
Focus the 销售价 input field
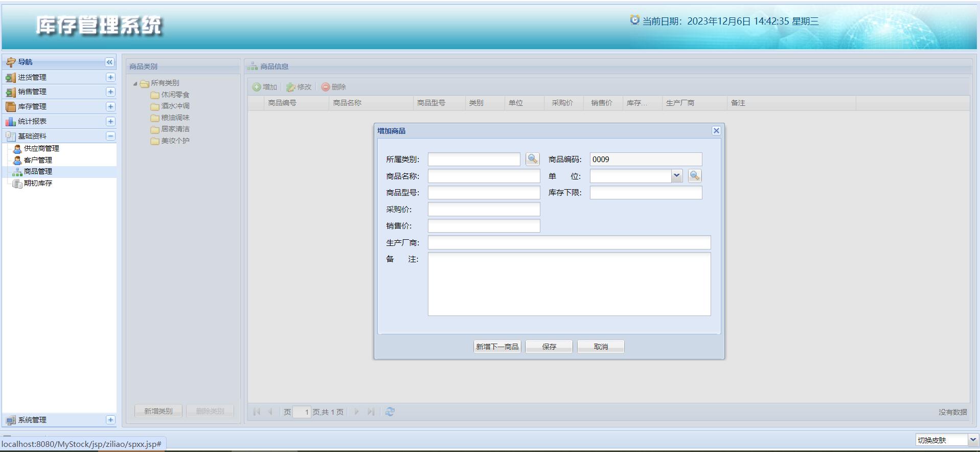pos(484,226)
